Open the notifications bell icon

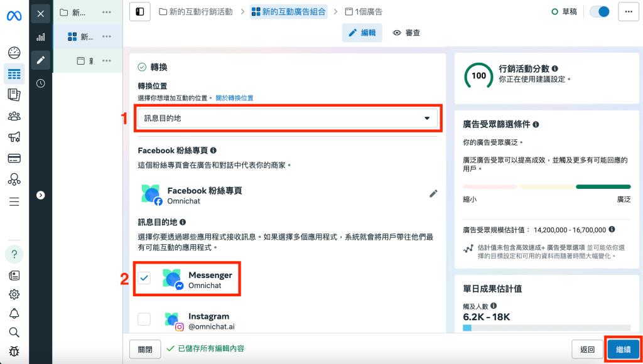coord(14,313)
